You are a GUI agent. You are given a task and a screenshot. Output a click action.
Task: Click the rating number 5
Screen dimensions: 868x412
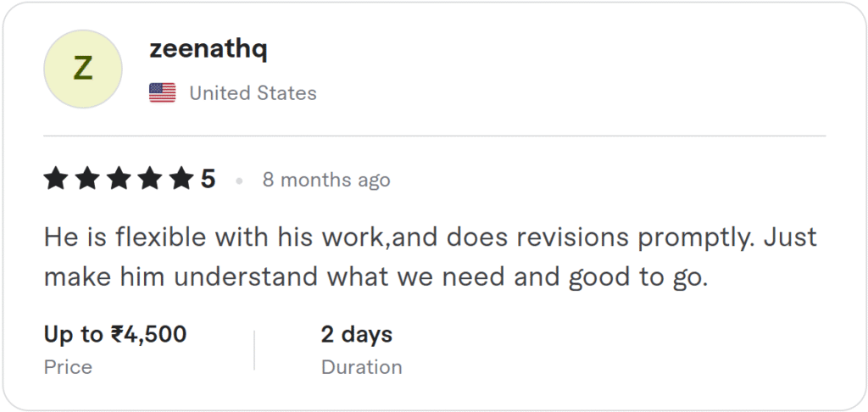[x=208, y=180]
